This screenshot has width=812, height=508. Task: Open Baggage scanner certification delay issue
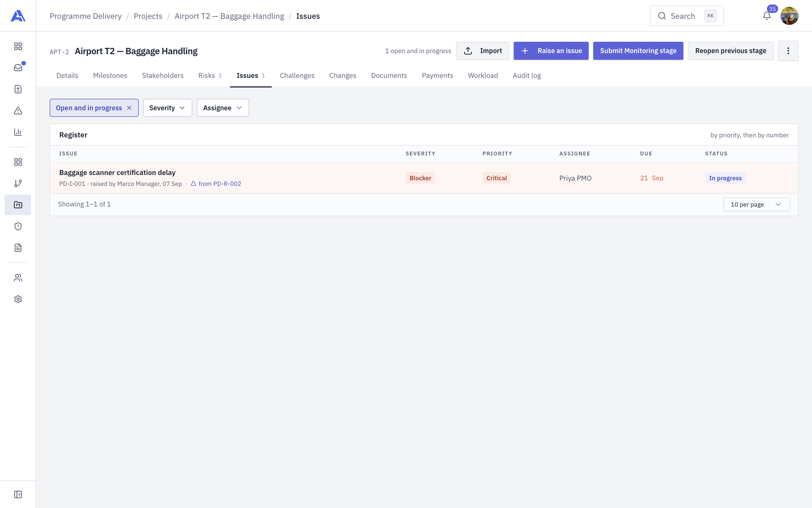117,173
